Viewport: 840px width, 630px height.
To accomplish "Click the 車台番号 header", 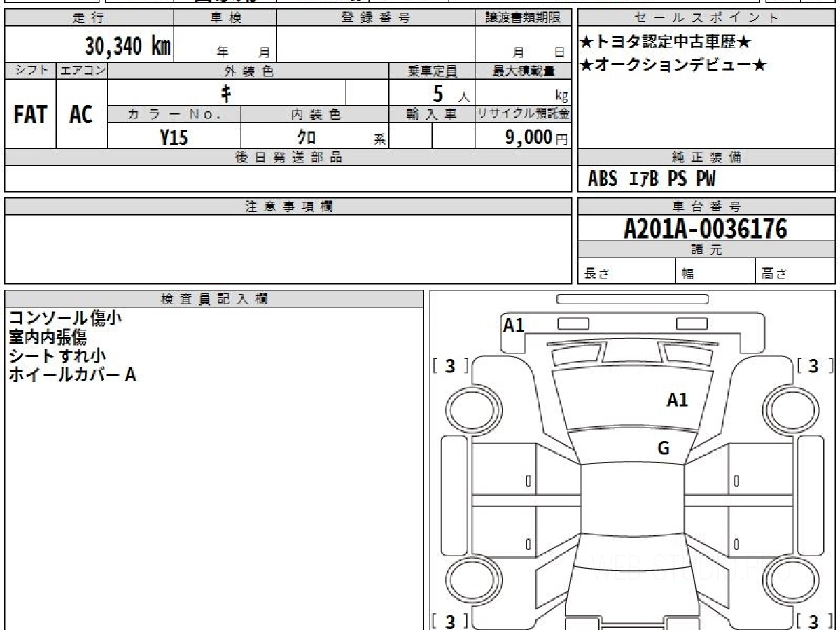I will pyautogui.click(x=706, y=206).
